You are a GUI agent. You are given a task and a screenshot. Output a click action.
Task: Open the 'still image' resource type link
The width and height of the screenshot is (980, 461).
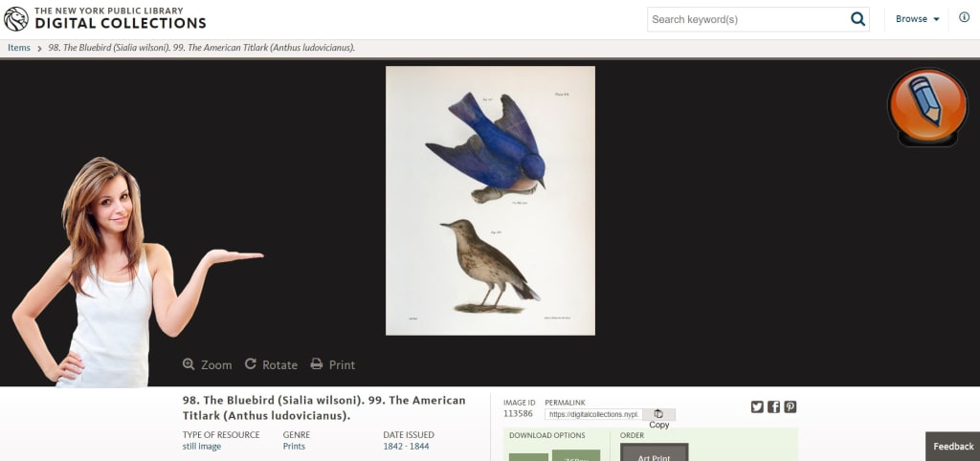tap(202, 446)
